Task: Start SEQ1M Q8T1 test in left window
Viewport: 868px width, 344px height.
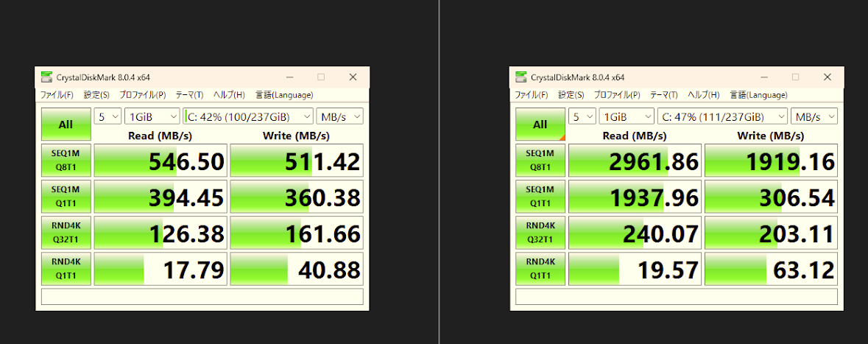Action: (66, 160)
